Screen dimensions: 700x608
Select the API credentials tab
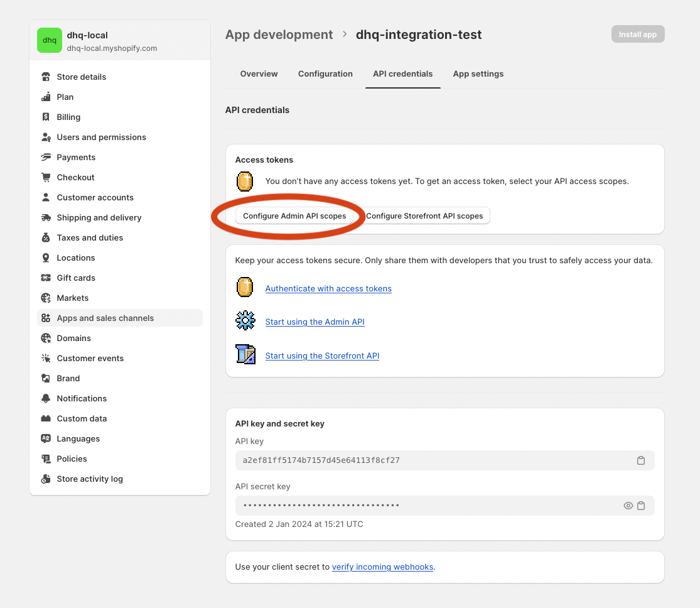[x=402, y=74]
